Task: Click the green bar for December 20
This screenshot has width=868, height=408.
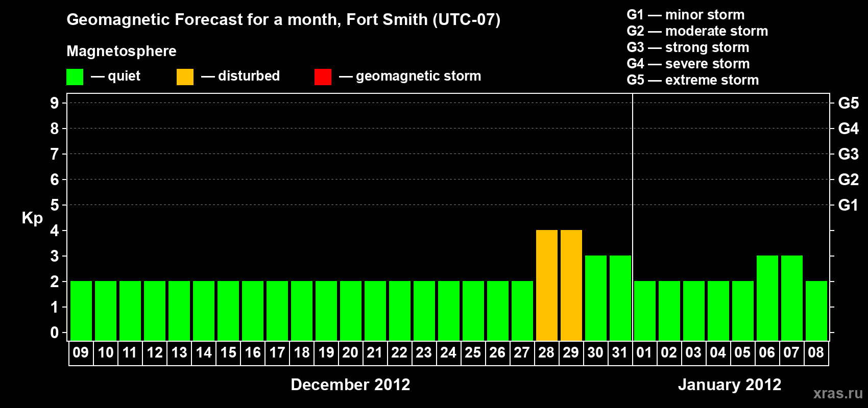Action: point(351,311)
